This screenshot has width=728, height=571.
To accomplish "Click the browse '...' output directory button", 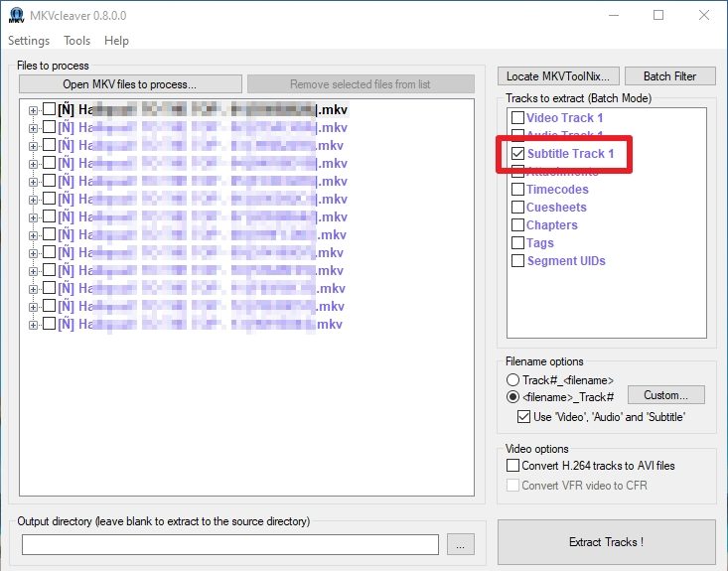I will 461,544.
